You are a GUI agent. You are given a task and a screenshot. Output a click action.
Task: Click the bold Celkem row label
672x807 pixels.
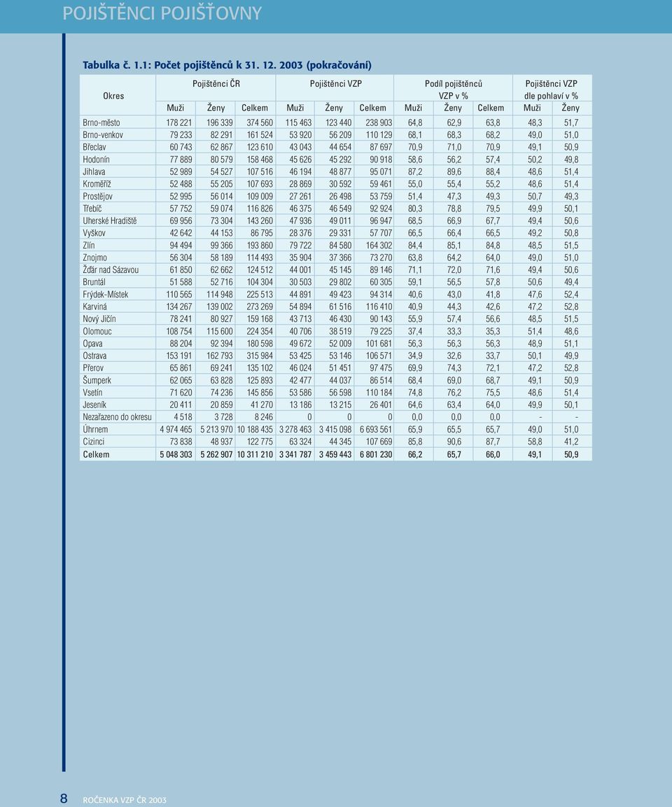96,454
